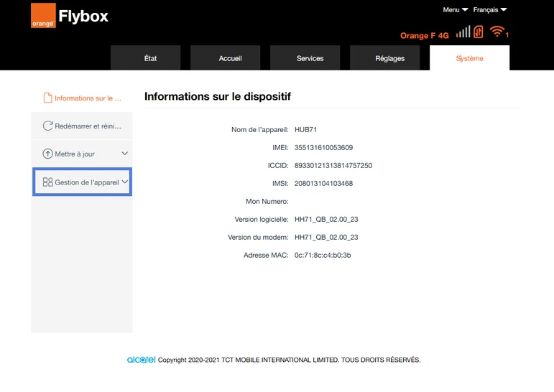Click the IMEI value 355131610053609
This screenshot has height=392, width=554.
click(x=323, y=148)
